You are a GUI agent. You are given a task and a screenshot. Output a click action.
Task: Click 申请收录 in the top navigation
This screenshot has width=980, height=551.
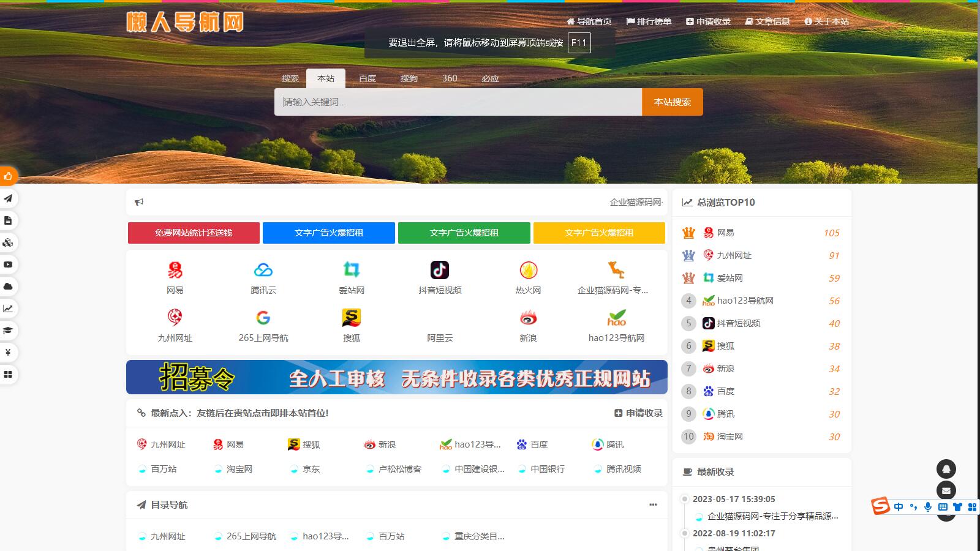pos(708,21)
